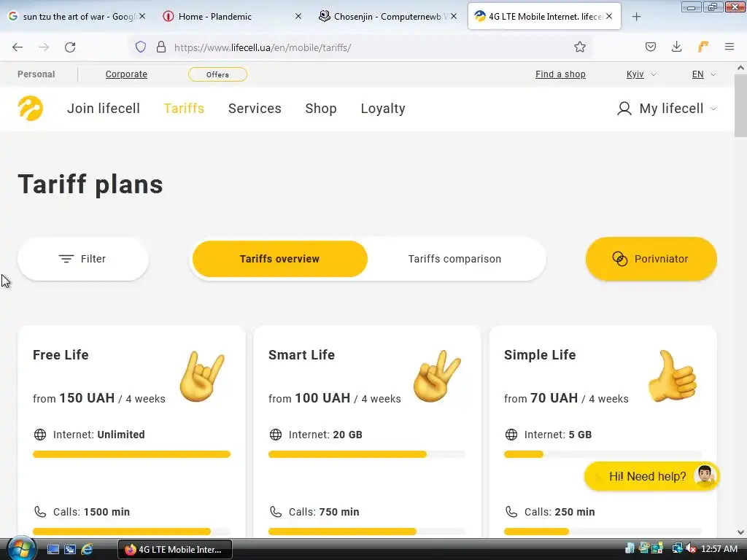Click the page scrollbar down arrow
This screenshot has width=747, height=560.
click(x=740, y=532)
